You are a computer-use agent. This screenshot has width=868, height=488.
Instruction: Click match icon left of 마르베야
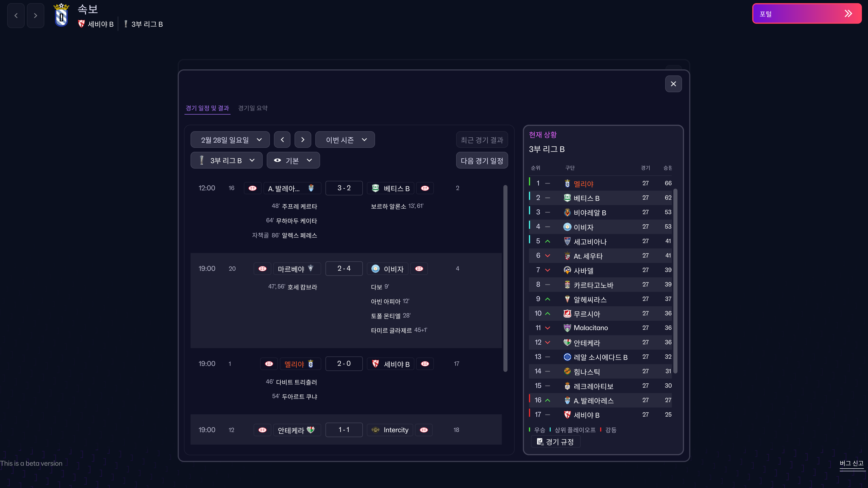point(262,269)
